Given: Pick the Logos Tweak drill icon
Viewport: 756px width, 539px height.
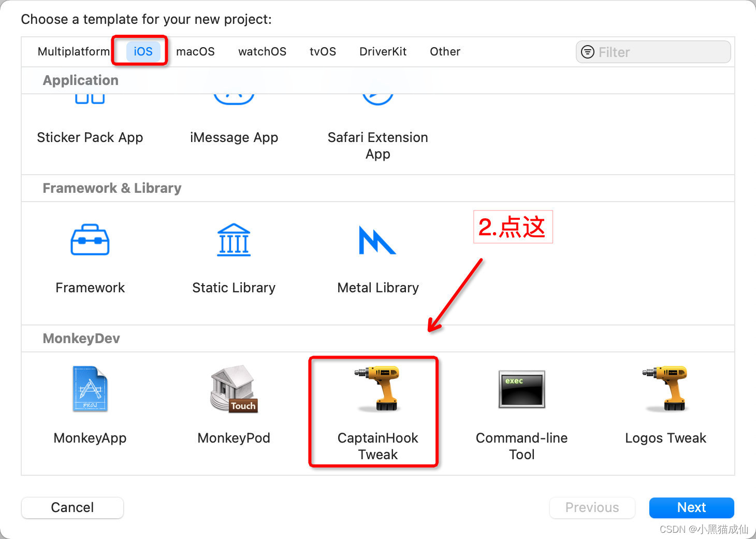Looking at the screenshot, I should [665, 389].
